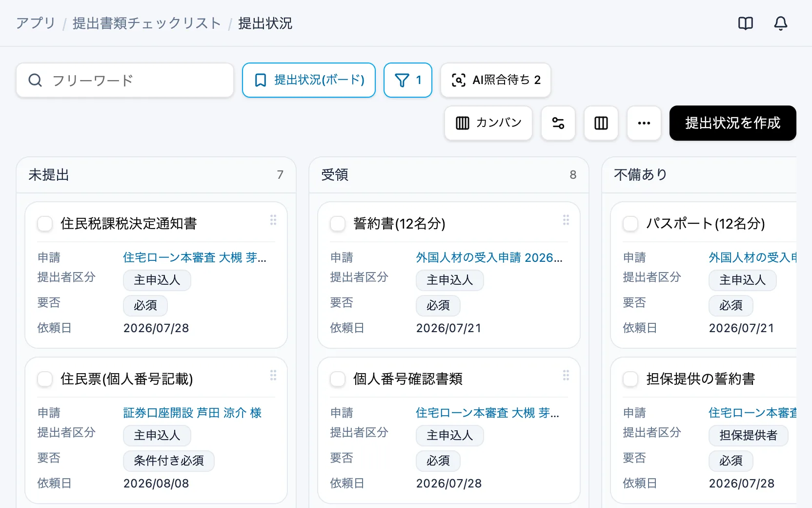Open display settings sliders icon
Image resolution: width=812 pixels, height=508 pixels.
pyautogui.click(x=558, y=123)
